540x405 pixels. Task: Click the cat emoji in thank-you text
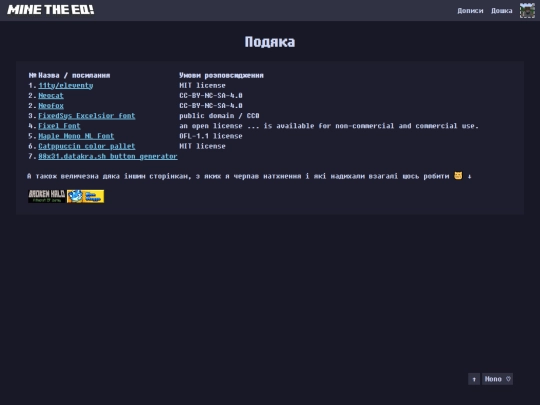point(458,176)
